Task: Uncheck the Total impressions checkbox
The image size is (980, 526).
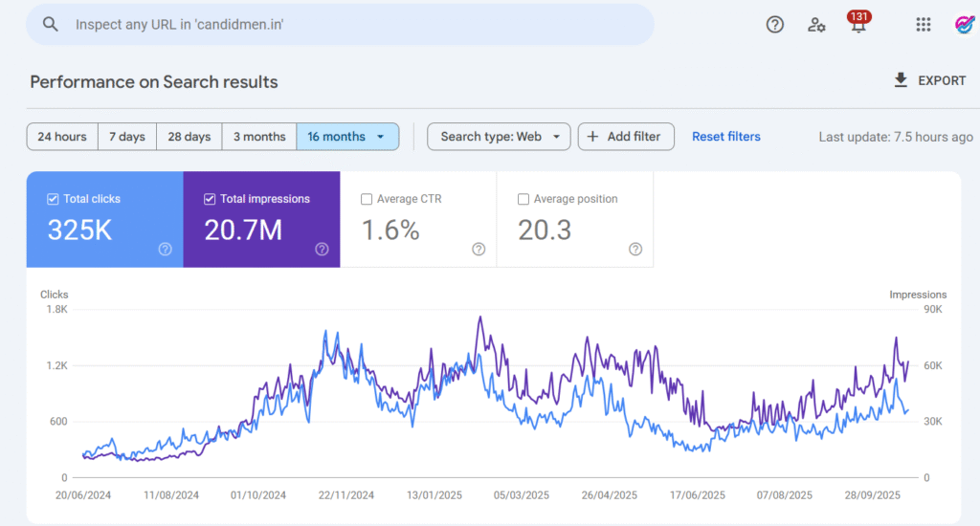Action: click(210, 199)
